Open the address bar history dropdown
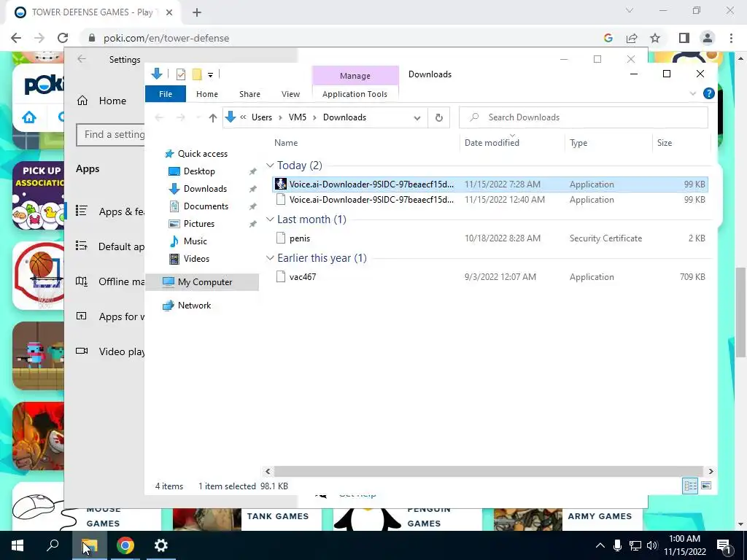The width and height of the screenshot is (747, 560). (x=417, y=117)
